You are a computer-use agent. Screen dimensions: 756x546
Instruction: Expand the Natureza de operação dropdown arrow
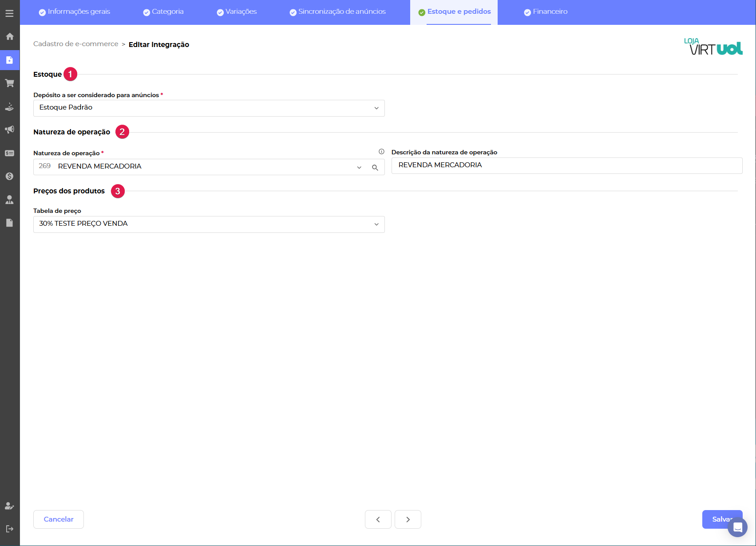point(359,168)
